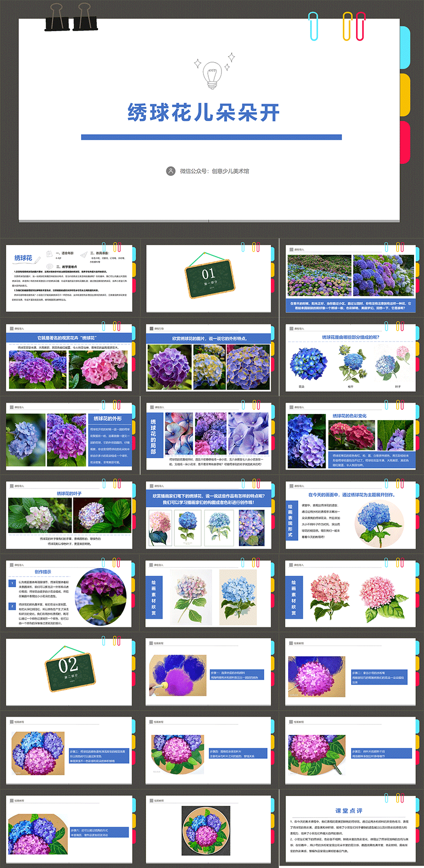This screenshot has width=424, height=868.
Task: Click the light bulb icon above the title
Action: click(x=212, y=74)
